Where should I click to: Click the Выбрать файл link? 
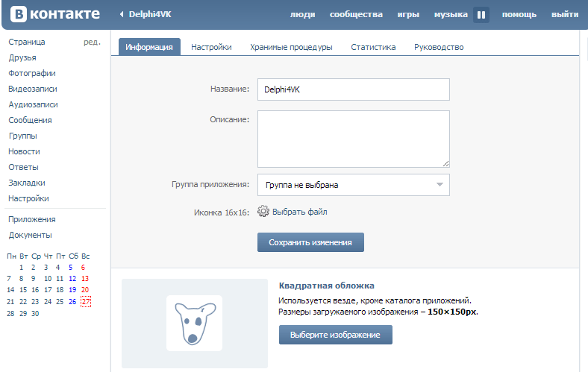point(299,212)
